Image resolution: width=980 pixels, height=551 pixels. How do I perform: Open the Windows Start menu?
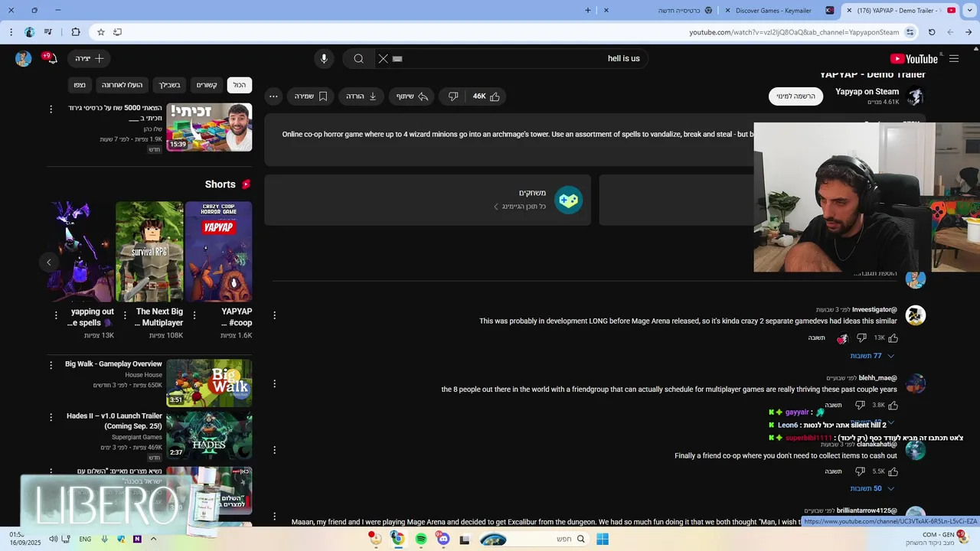[x=603, y=540]
